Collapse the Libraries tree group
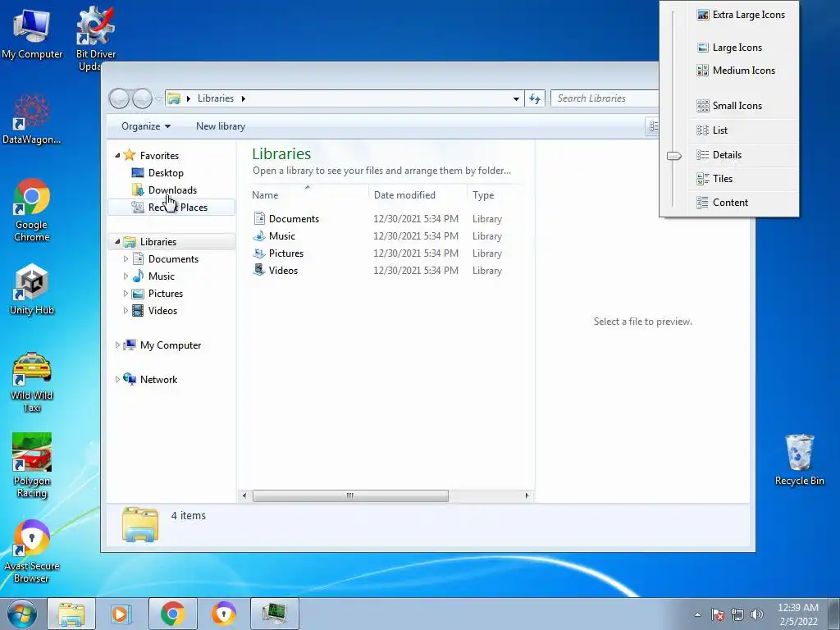 tap(118, 242)
